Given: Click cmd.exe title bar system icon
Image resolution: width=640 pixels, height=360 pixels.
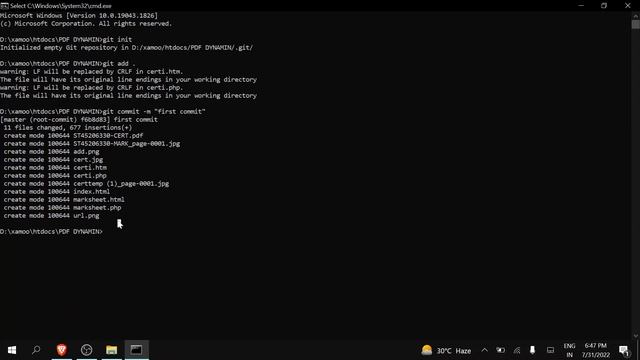Looking at the screenshot, I should [4, 6].
